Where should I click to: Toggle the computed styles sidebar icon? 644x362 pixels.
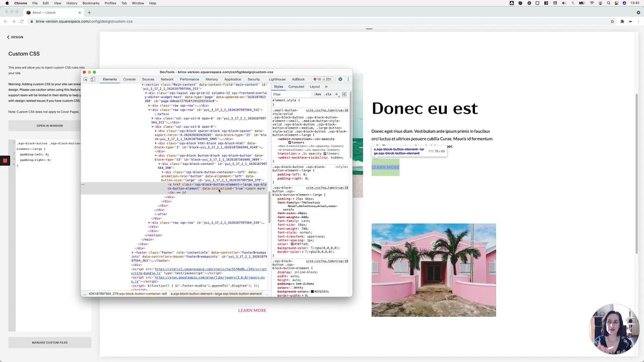click(x=344, y=95)
